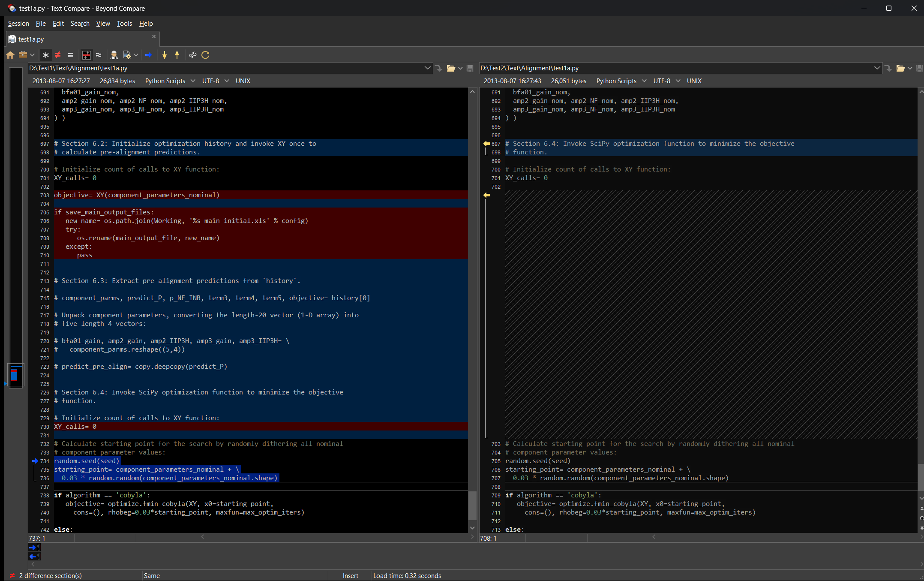924x581 pixels.
Task: Click left pane browse-parent arrow icon
Action: [438, 68]
